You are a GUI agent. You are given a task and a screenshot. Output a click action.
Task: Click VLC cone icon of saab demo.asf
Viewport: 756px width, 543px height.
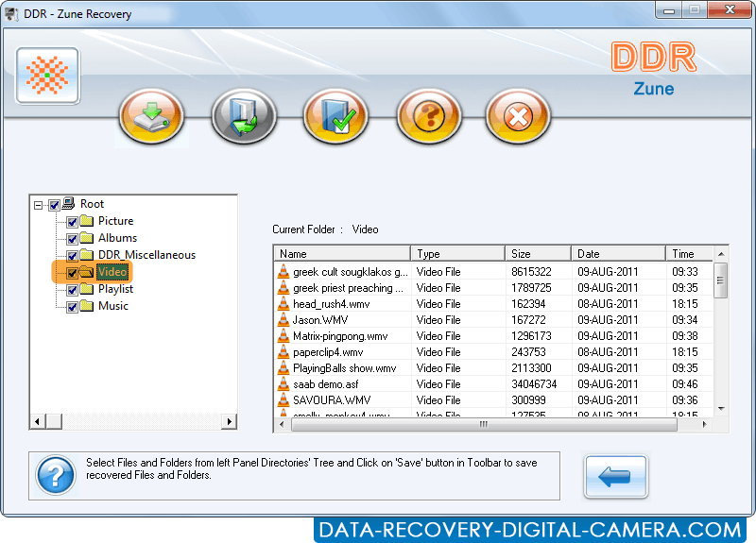pos(283,384)
